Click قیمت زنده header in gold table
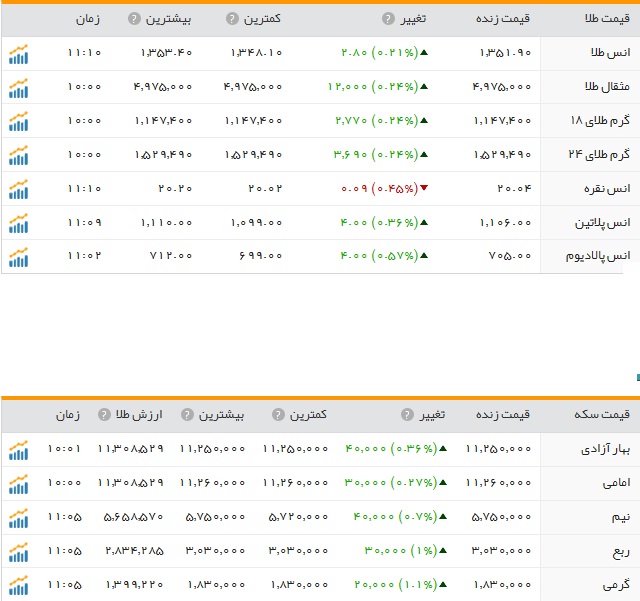The height and width of the screenshot is (601, 640). click(x=503, y=18)
